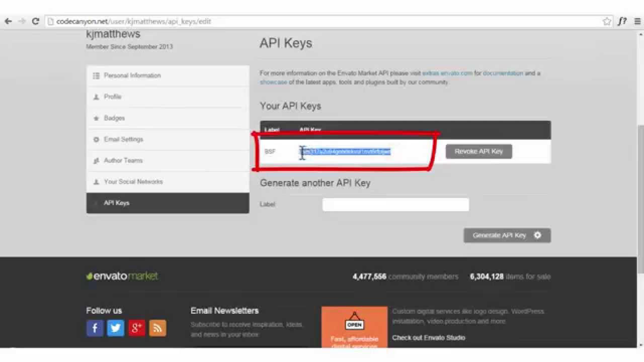Click the Label input field
This screenshot has height=362, width=644.
[395, 204]
